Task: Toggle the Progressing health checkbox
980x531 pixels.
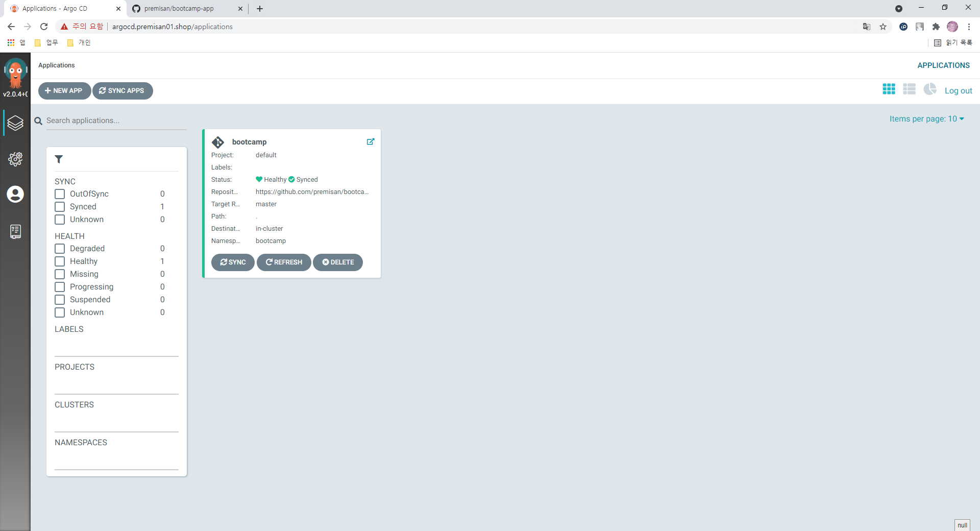Action: pyautogui.click(x=60, y=287)
